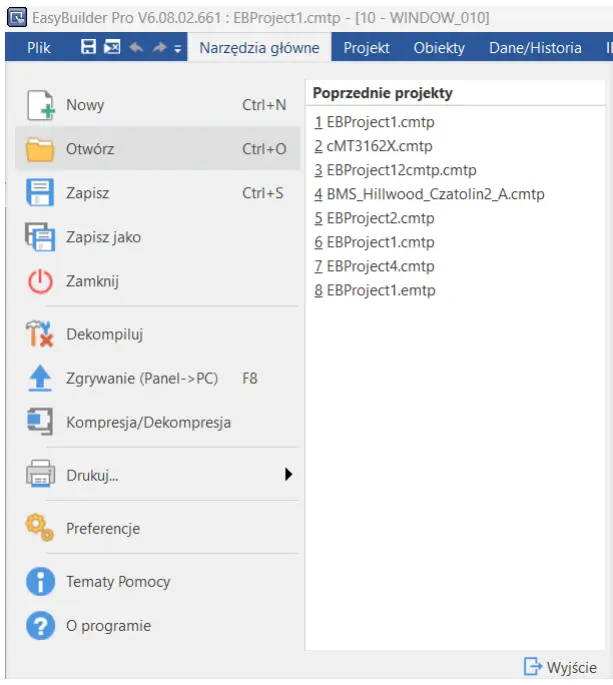Open recent project 7 EBProject4.cmtp
The height and width of the screenshot is (685, 613).
tap(374, 266)
